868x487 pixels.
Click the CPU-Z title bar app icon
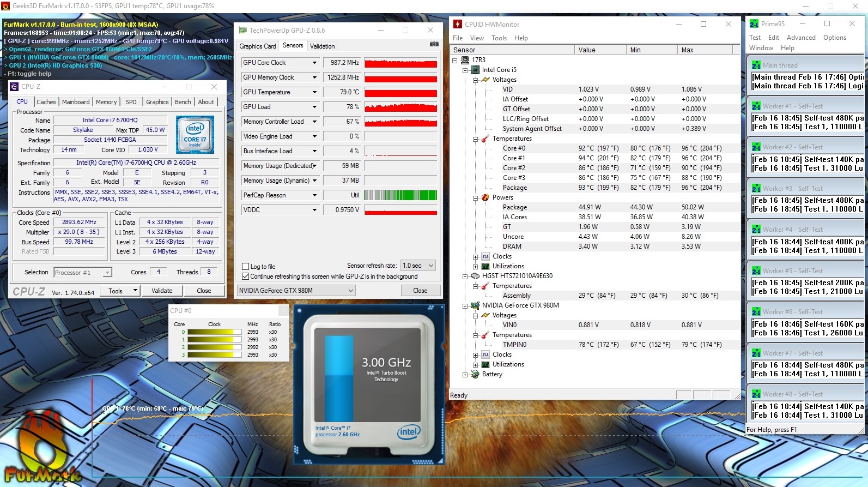coord(15,87)
